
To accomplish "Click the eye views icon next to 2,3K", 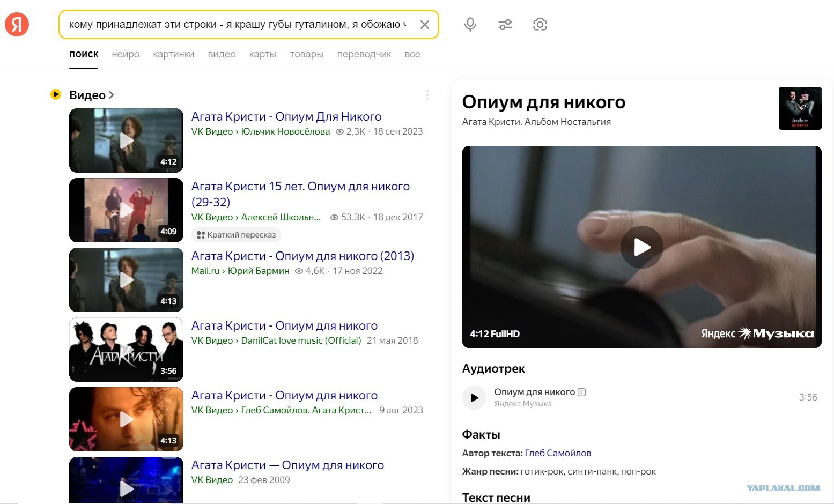I will (x=339, y=131).
